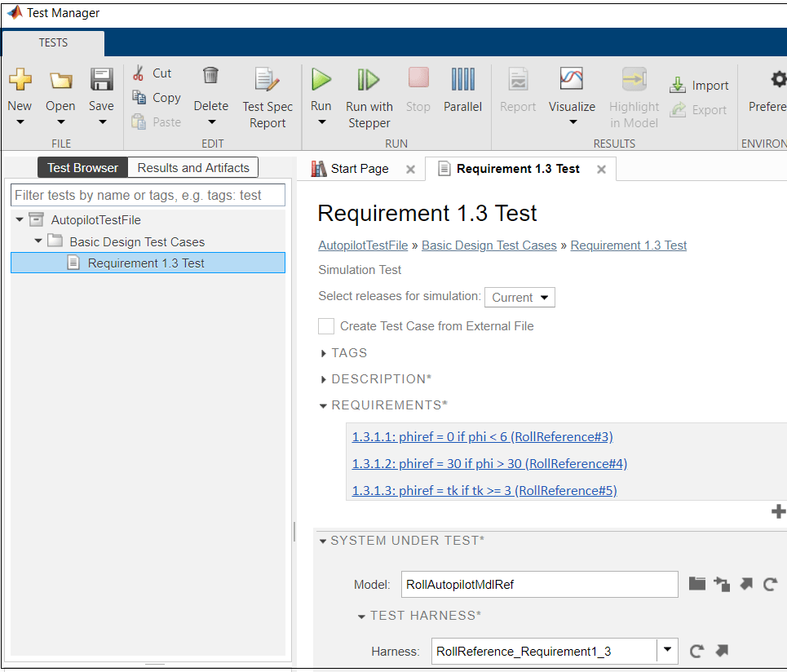Click the Cut scissors icon
Image resolution: width=787 pixels, height=672 pixels.
pyautogui.click(x=139, y=73)
